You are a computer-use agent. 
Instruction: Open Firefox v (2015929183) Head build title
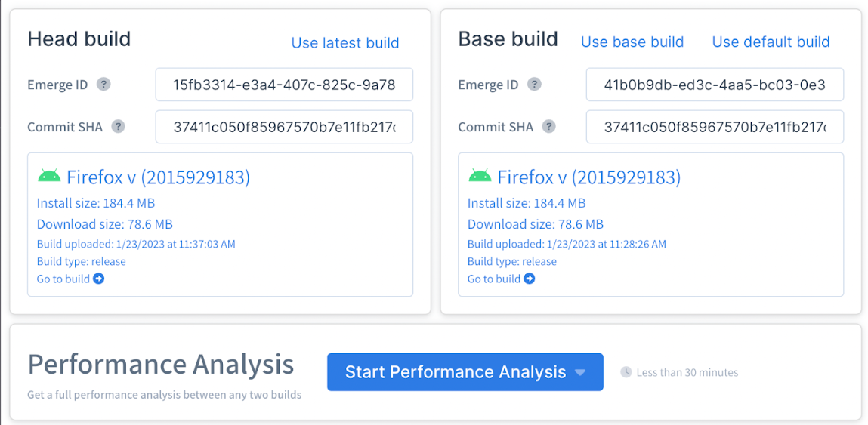tap(158, 177)
